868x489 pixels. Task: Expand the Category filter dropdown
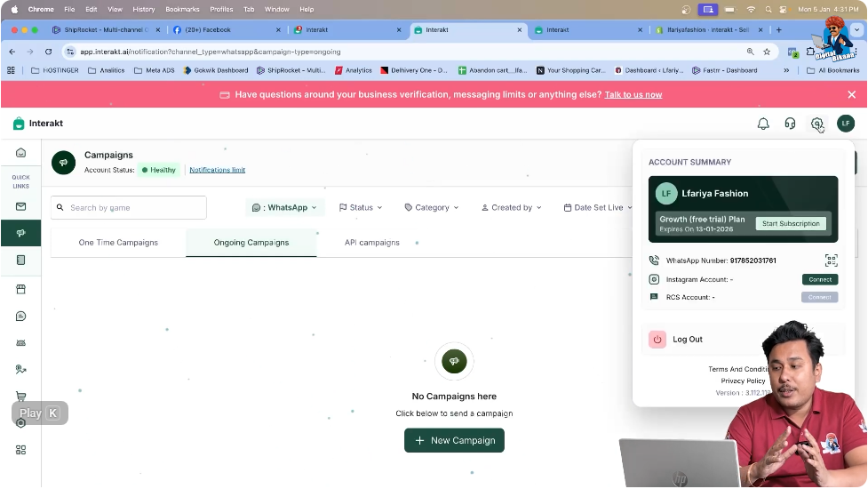pos(431,208)
